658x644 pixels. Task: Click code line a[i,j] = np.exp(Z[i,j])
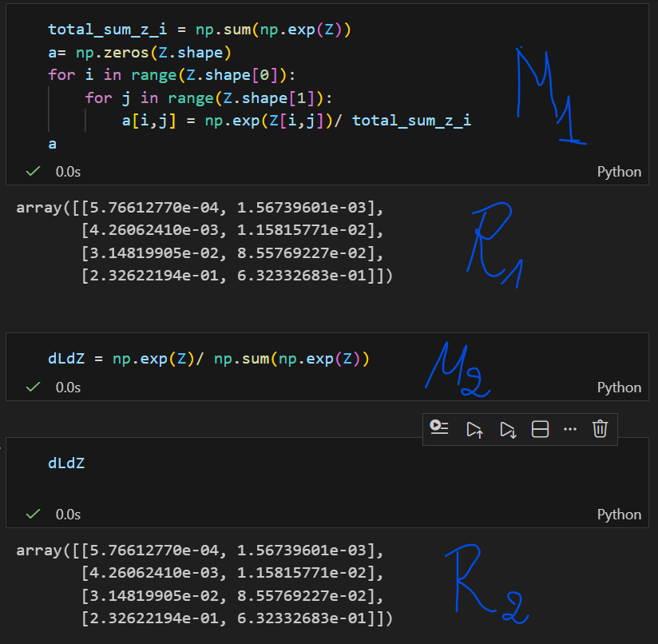click(x=296, y=121)
